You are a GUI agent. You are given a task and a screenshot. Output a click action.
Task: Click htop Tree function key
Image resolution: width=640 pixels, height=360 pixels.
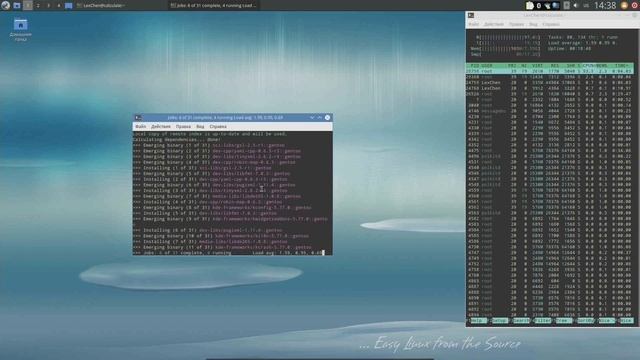[x=564, y=321]
